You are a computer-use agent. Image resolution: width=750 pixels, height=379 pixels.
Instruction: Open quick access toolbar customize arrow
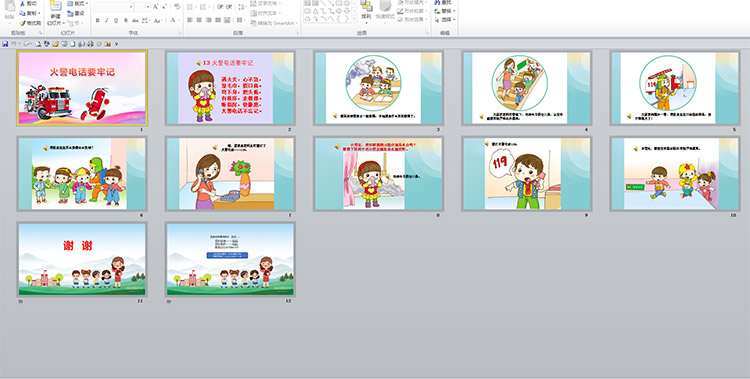116,44
